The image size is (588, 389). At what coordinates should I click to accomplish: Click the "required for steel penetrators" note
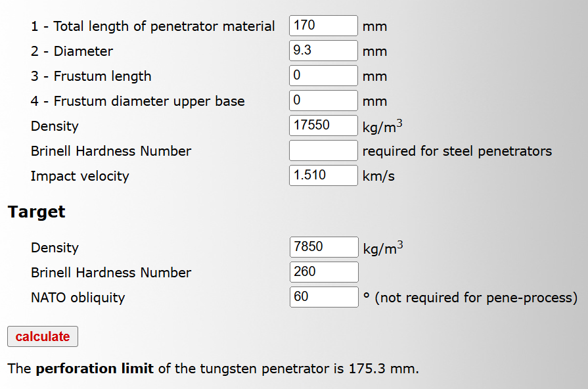coord(457,151)
